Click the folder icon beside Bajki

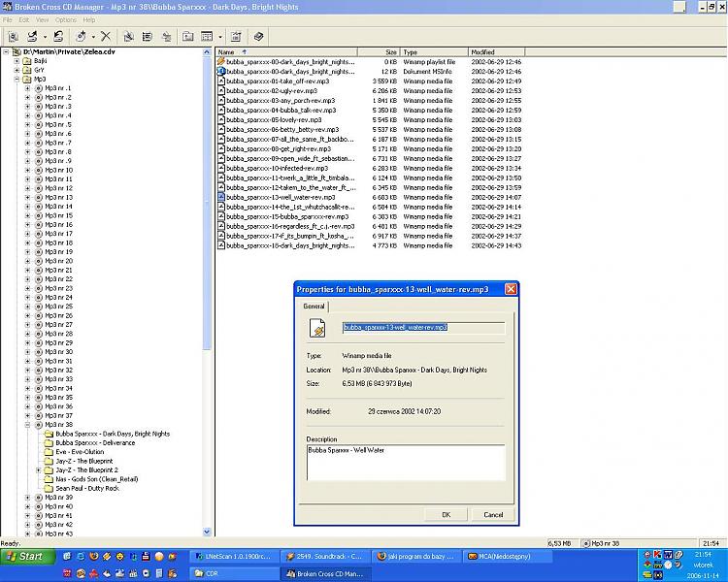pyautogui.click(x=27, y=61)
